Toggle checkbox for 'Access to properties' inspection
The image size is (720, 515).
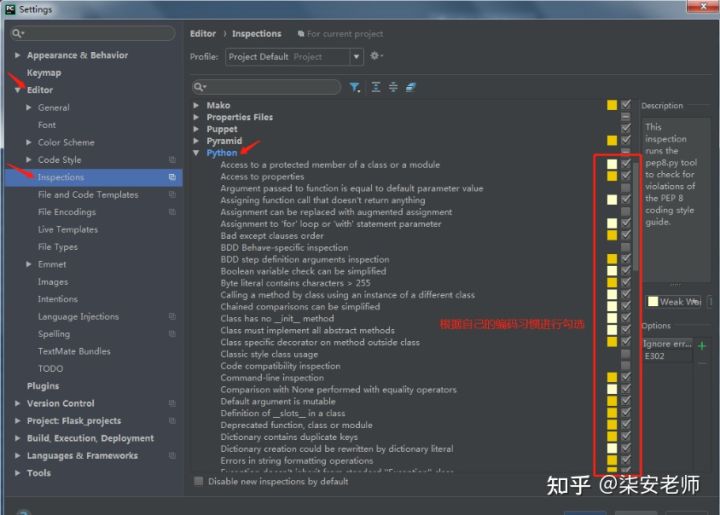tap(625, 176)
